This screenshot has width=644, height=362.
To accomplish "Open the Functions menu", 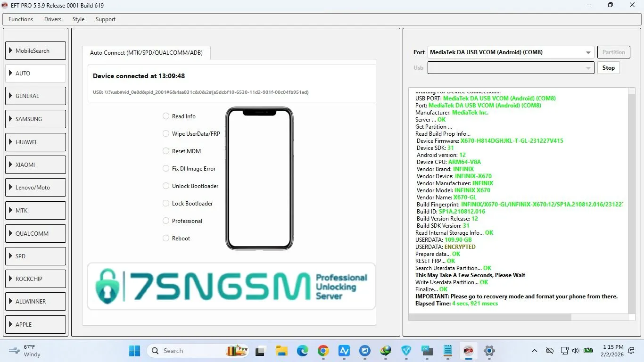I will [21, 19].
